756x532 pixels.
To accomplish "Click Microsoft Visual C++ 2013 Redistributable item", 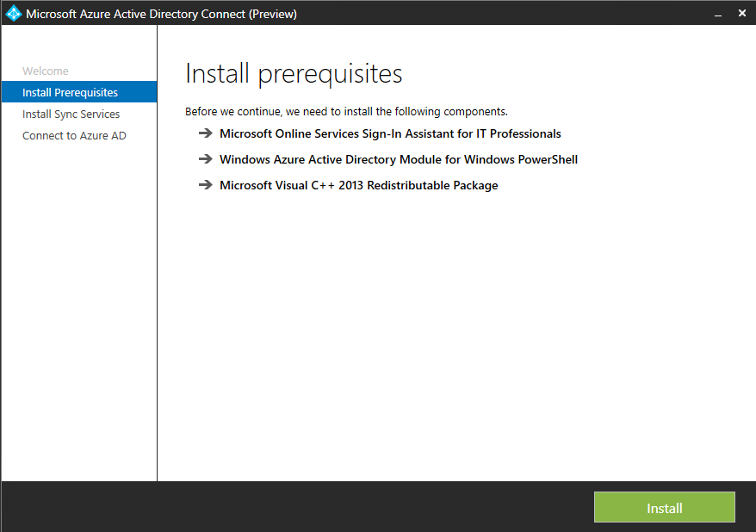I will (358, 185).
